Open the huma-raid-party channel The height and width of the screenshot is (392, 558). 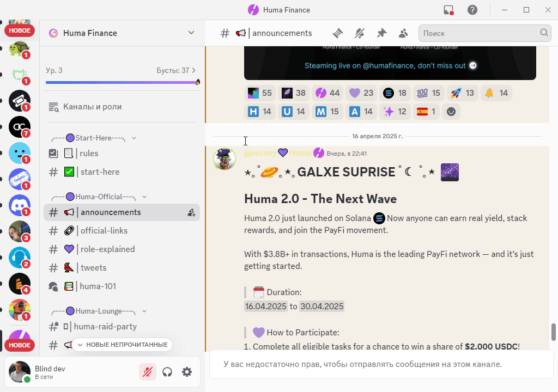[x=122, y=327]
